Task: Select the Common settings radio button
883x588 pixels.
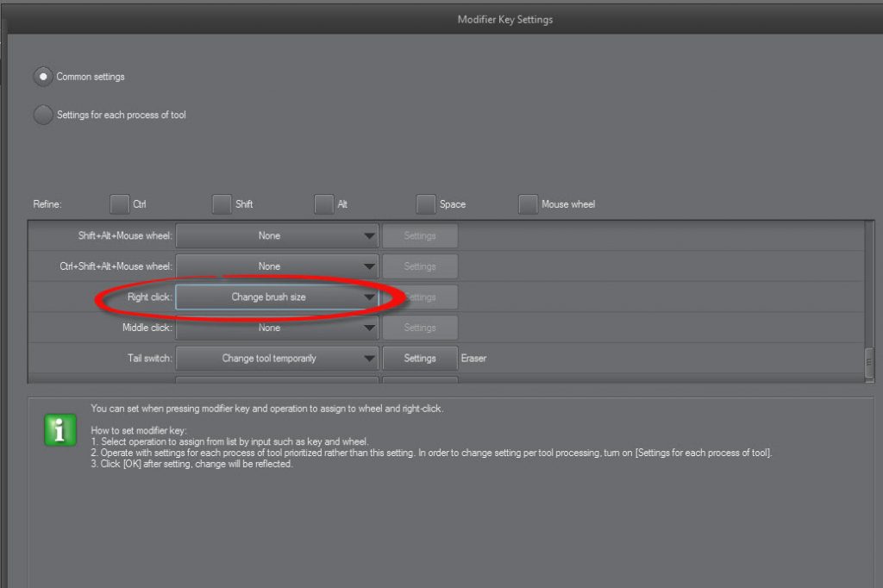Action: click(43, 77)
